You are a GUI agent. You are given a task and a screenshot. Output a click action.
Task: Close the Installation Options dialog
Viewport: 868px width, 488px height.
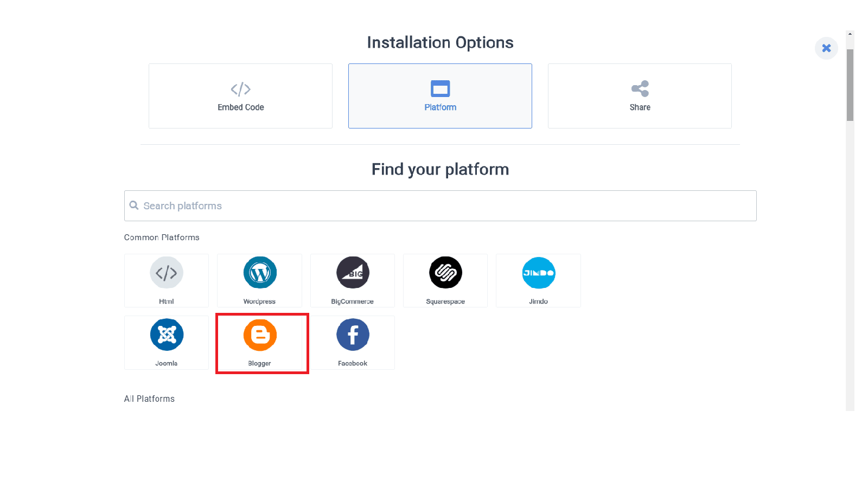pos(826,48)
